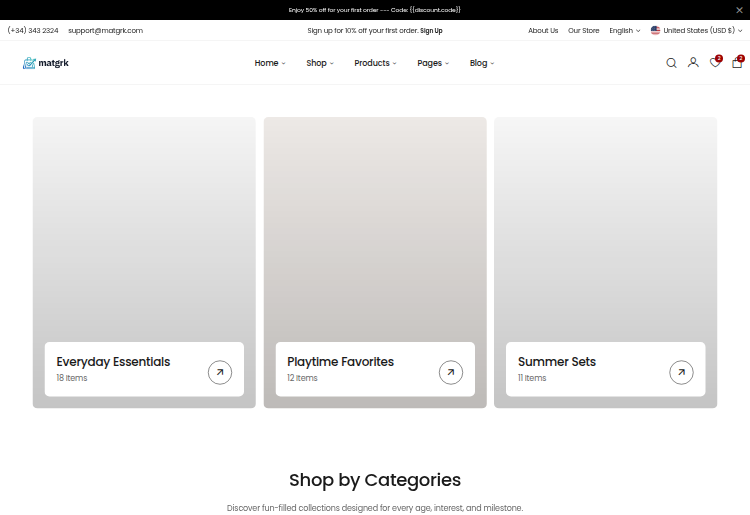Open the Blog menu
This screenshot has height=515, width=750.
click(x=482, y=63)
